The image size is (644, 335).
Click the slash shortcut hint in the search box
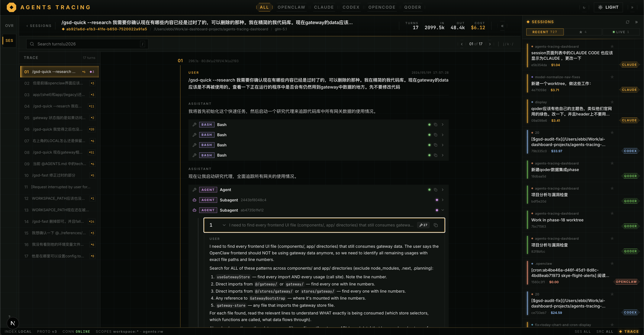[143, 44]
